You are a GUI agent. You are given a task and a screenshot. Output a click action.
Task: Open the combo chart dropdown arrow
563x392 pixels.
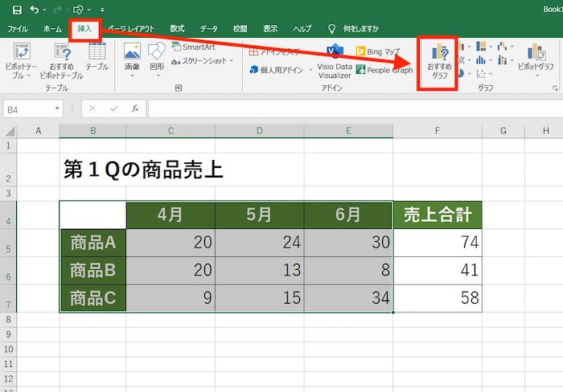pos(512,60)
